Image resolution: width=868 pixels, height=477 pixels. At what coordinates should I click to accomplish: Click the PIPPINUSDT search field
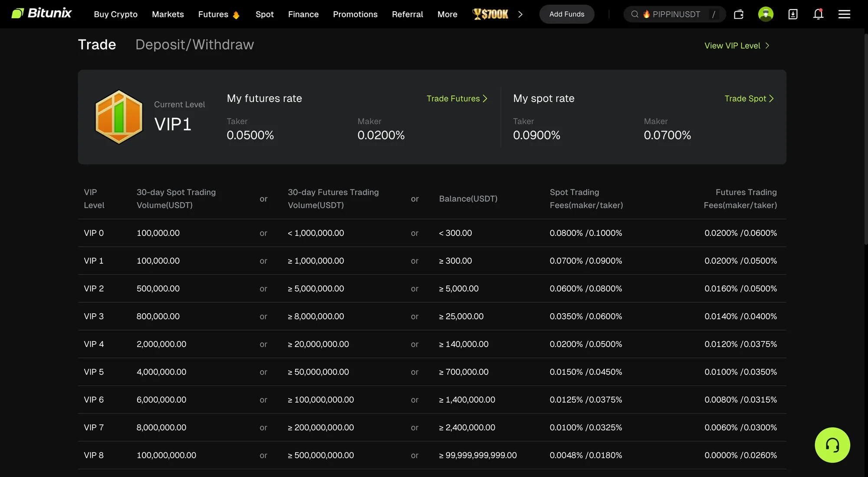674,14
